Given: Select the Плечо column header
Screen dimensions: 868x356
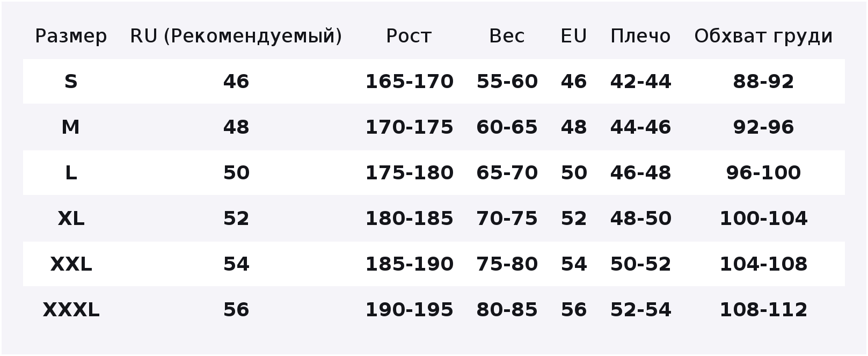Looking at the screenshot, I should click(x=640, y=36).
